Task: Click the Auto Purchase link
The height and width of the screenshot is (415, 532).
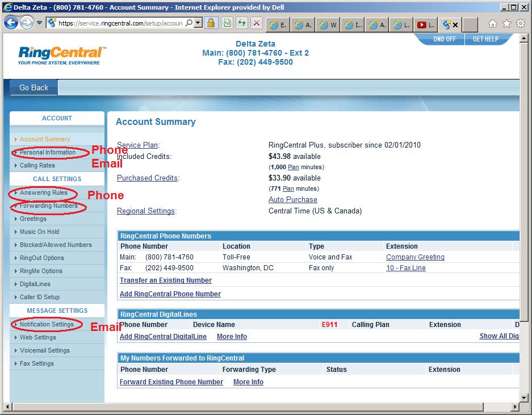Action: [x=293, y=199]
